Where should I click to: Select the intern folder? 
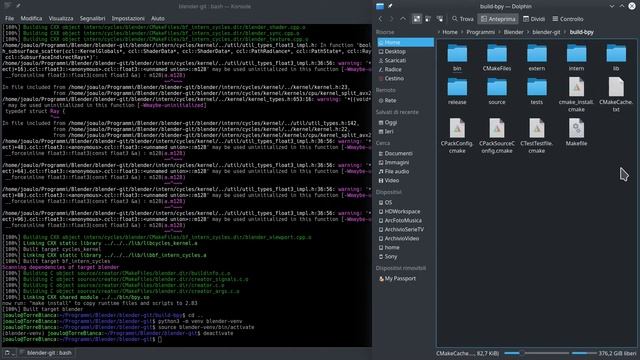point(576,58)
